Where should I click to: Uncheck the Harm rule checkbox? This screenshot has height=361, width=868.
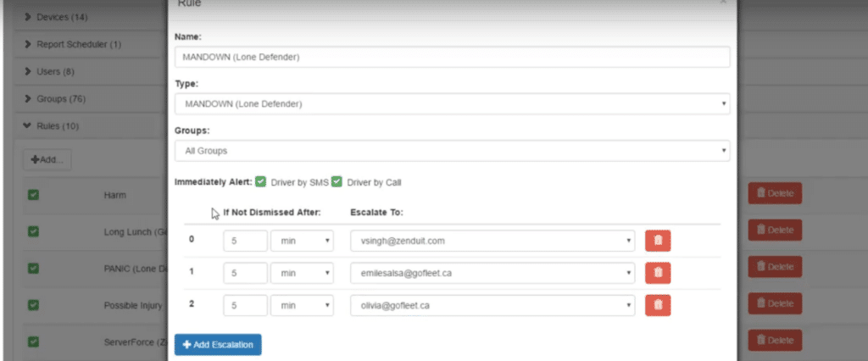33,195
